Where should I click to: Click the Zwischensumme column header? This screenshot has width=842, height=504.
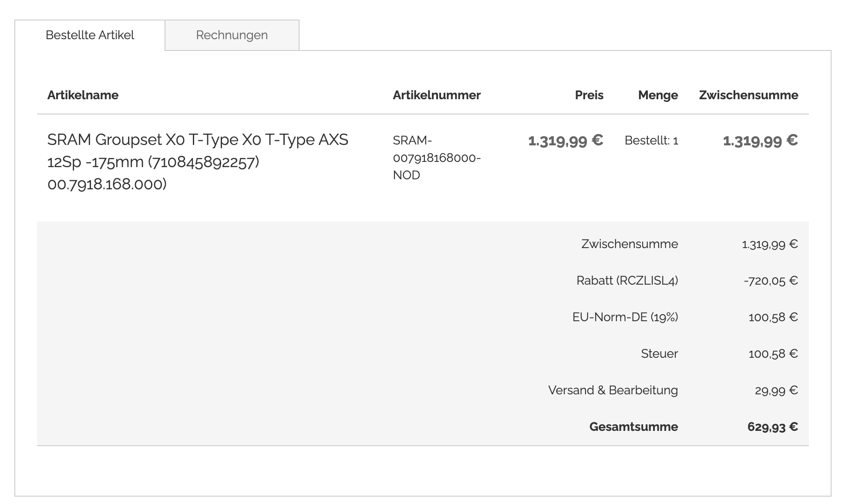[748, 95]
